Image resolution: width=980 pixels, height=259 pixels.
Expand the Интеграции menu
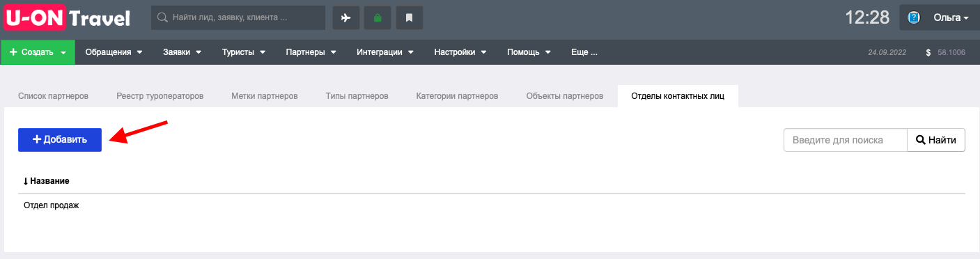click(x=384, y=52)
